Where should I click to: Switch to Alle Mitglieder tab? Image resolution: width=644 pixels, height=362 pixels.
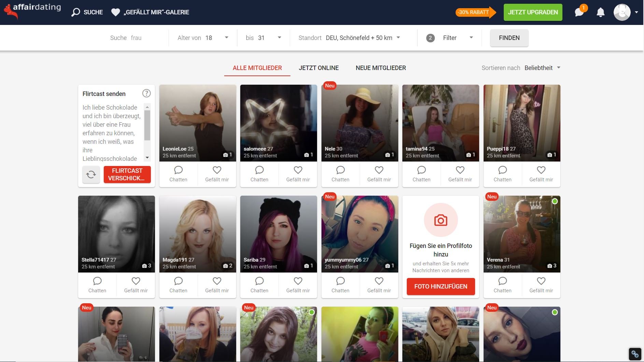[257, 68]
